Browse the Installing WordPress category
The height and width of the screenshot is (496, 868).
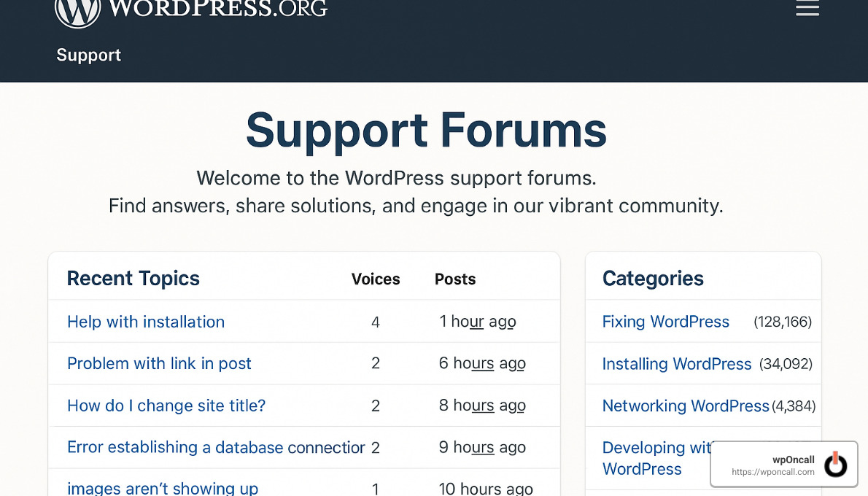click(677, 363)
